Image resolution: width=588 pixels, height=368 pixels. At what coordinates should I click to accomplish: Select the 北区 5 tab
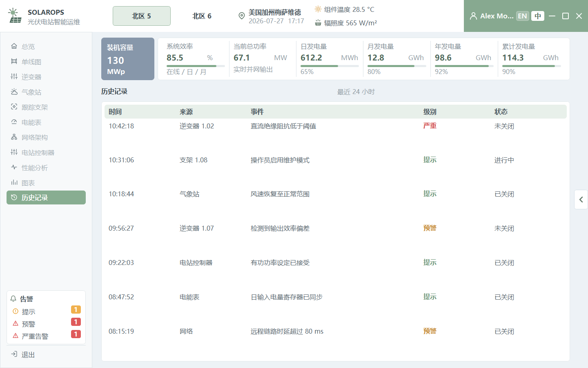[142, 16]
